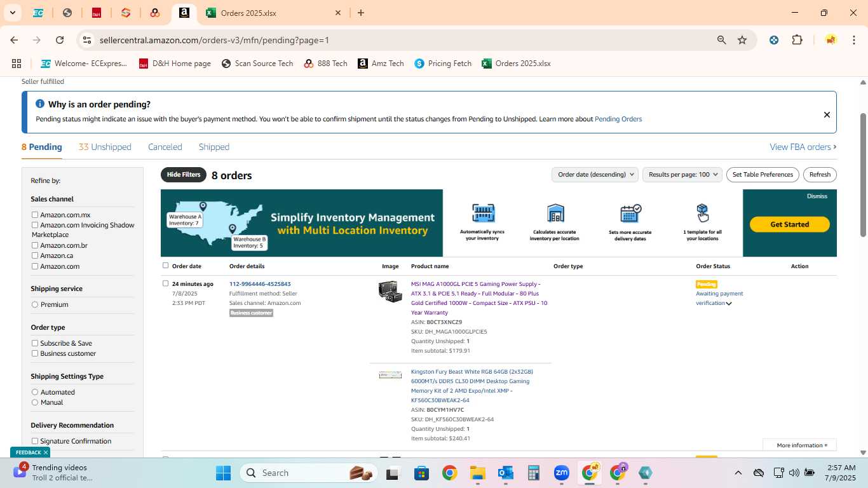
Task: Dismiss the Multi Location Inventory banner
Action: point(817,196)
